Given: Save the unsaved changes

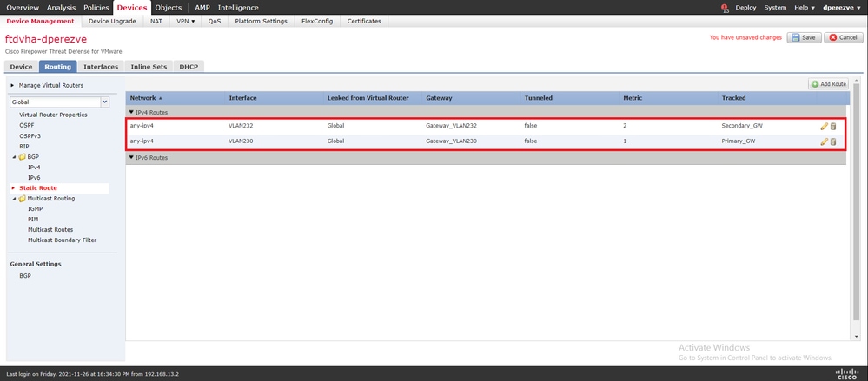Looking at the screenshot, I should pyautogui.click(x=804, y=37).
